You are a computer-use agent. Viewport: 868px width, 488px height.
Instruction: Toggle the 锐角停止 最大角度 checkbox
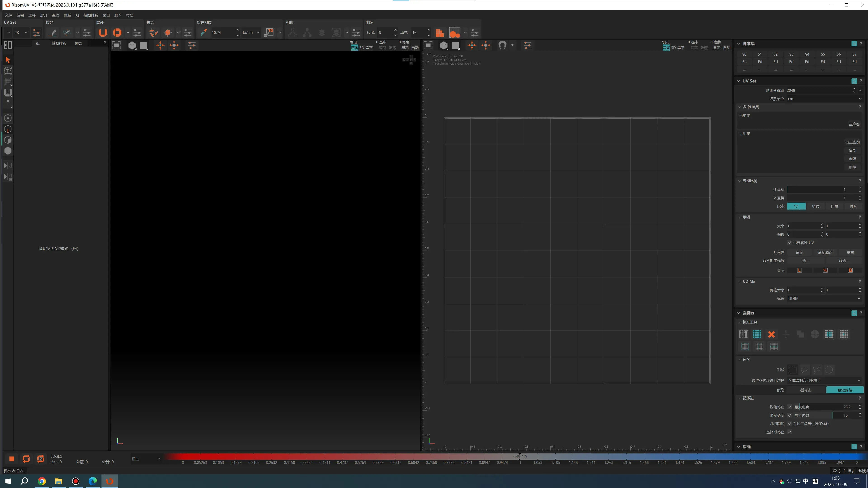coord(789,407)
